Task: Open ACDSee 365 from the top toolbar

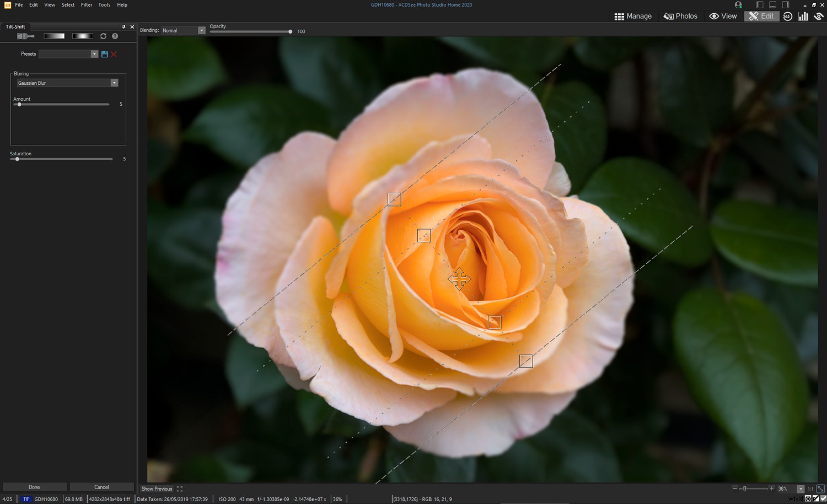Action: click(787, 16)
